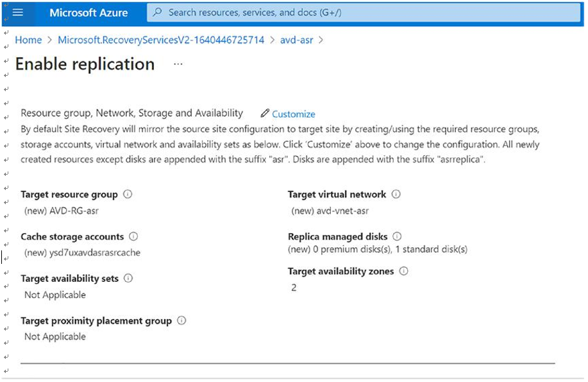Show info for Replica managed disks
Viewport: 588px width, 382px height.
tap(397, 236)
